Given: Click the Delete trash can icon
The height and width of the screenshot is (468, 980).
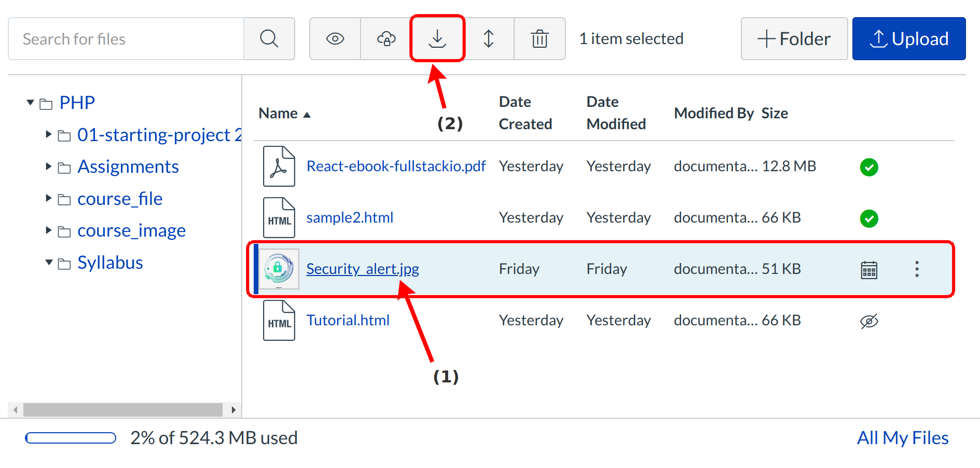Looking at the screenshot, I should [x=540, y=39].
